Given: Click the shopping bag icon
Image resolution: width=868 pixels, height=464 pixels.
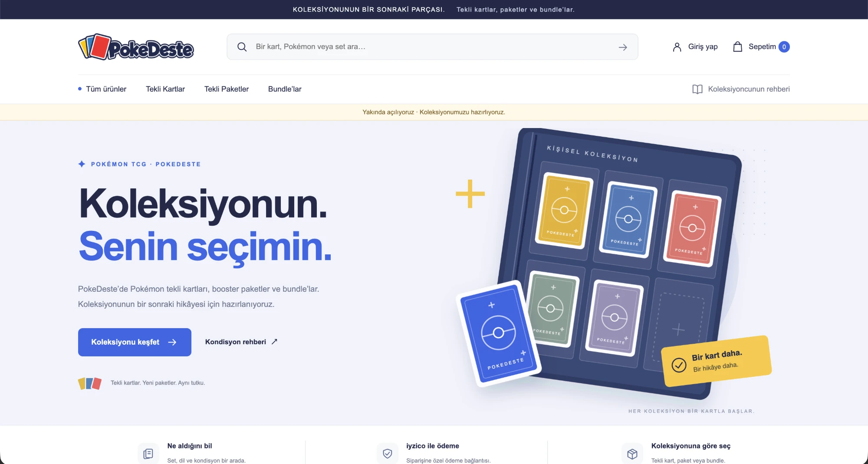Looking at the screenshot, I should tap(738, 46).
